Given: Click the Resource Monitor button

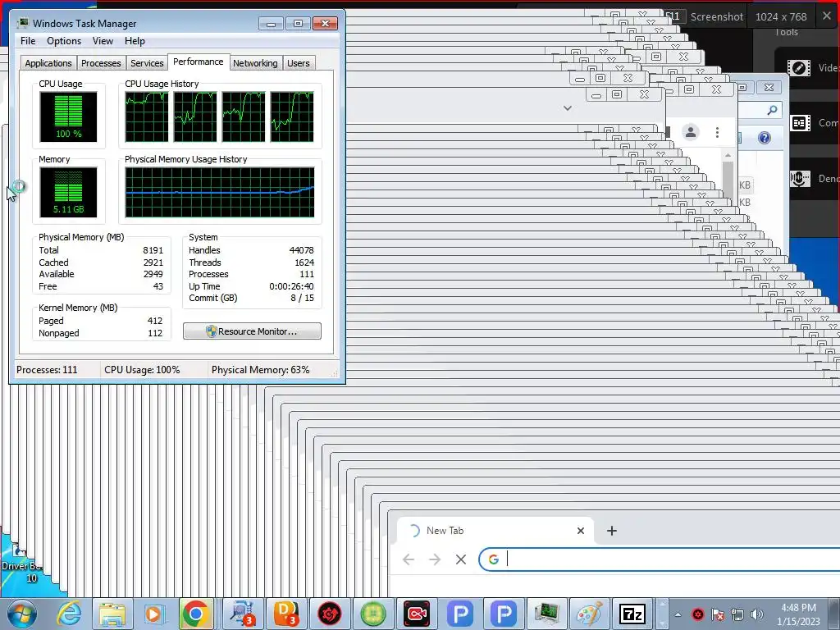Looking at the screenshot, I should pyautogui.click(x=253, y=331).
